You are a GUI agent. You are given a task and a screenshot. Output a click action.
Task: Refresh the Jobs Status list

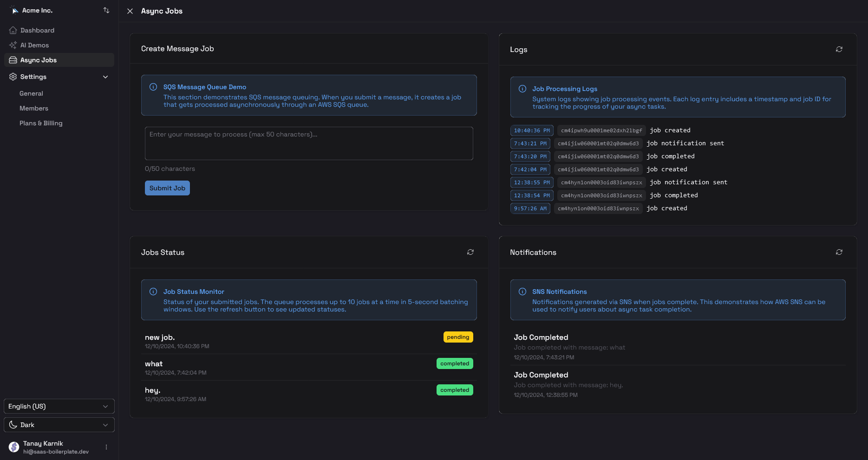470,252
